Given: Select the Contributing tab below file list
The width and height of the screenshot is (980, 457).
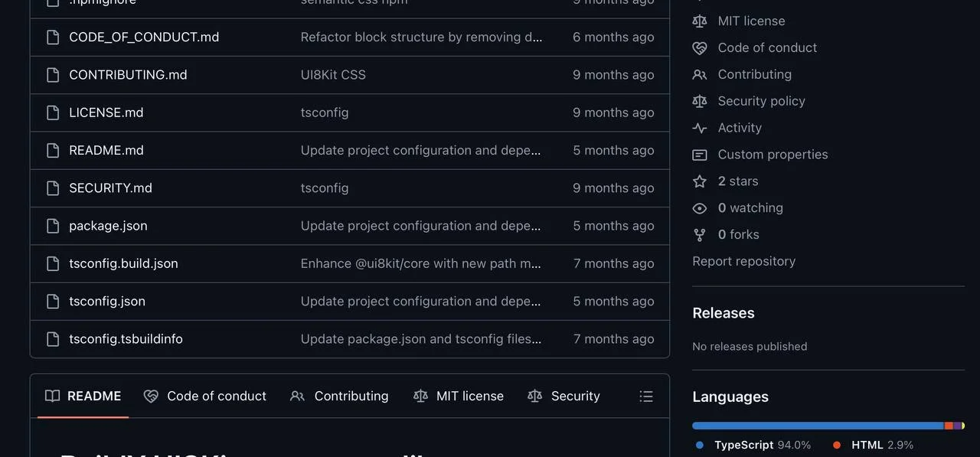Looking at the screenshot, I should pos(339,396).
